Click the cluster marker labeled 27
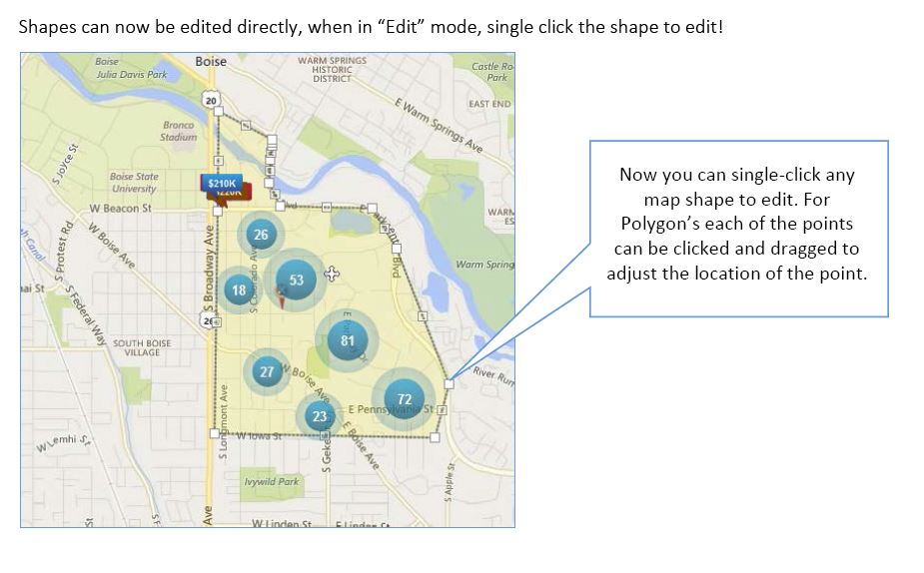This screenshot has height=573, width=924. point(267,371)
